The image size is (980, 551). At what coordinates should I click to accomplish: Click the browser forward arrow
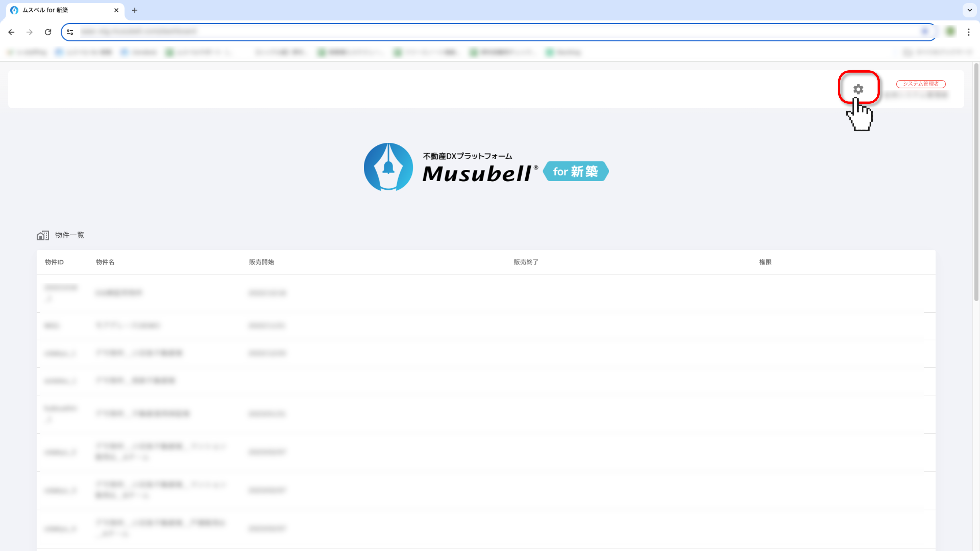(30, 32)
